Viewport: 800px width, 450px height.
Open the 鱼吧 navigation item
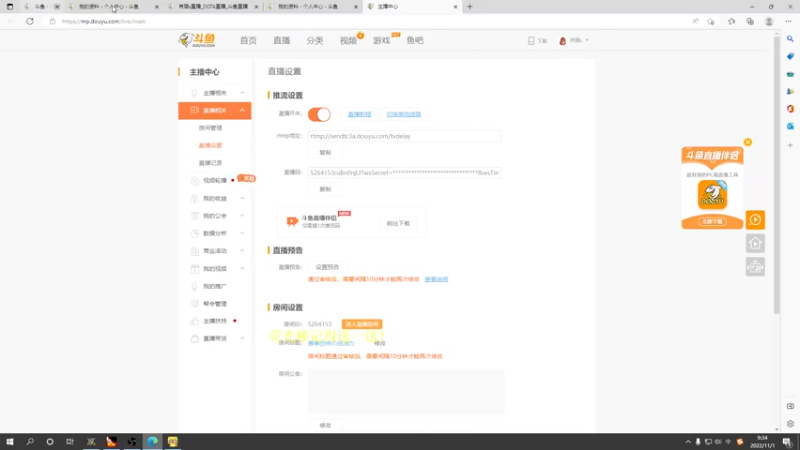coord(415,40)
